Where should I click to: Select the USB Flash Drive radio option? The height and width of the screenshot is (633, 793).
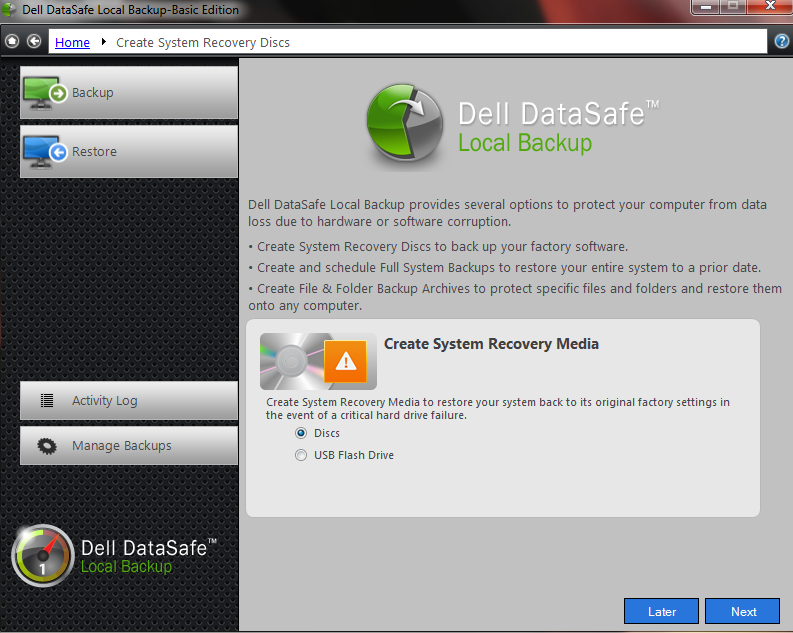[301, 455]
